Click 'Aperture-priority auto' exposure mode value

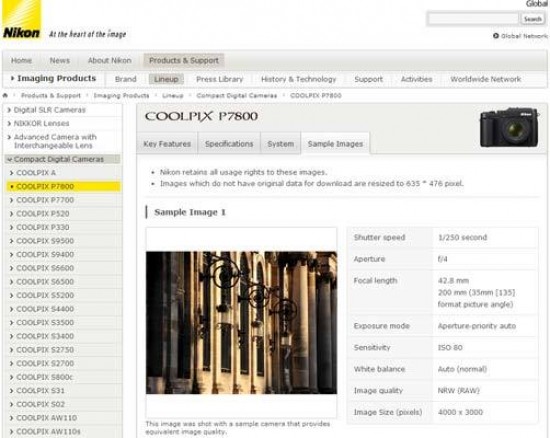pyautogui.click(x=477, y=326)
